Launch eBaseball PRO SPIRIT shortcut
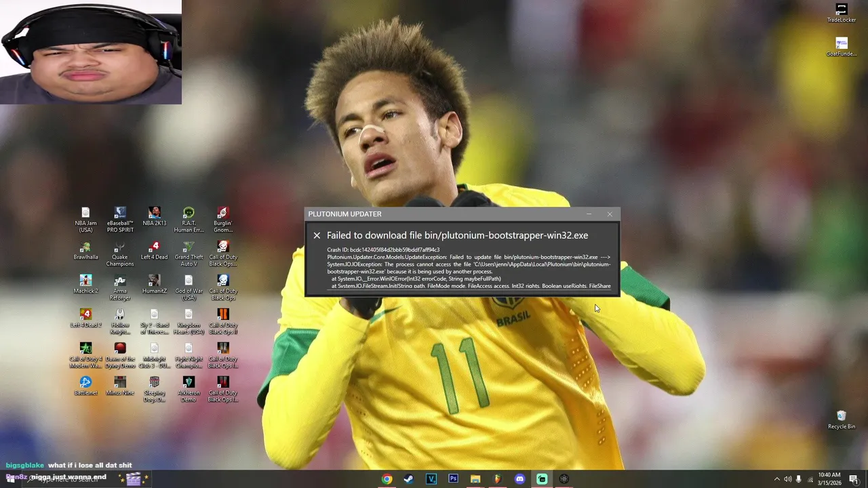This screenshot has height=488, width=868. [x=120, y=220]
